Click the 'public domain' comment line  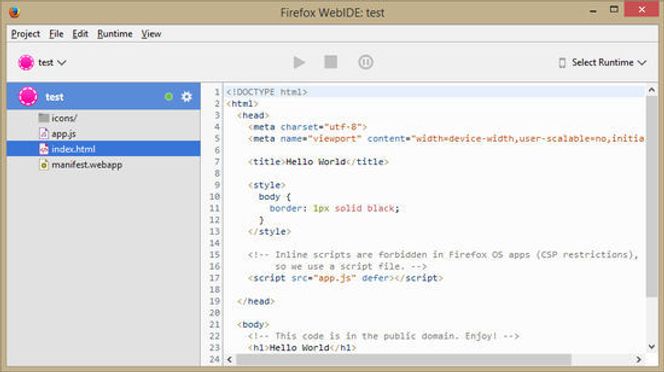click(384, 336)
